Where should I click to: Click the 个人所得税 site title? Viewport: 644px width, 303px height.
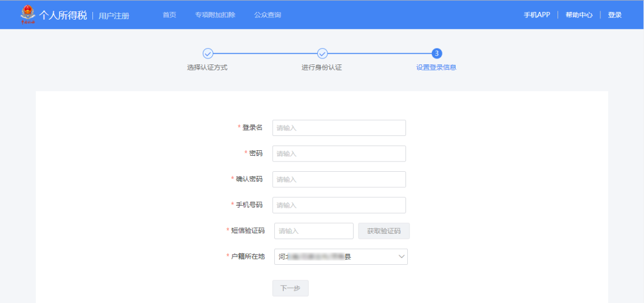coord(63,15)
